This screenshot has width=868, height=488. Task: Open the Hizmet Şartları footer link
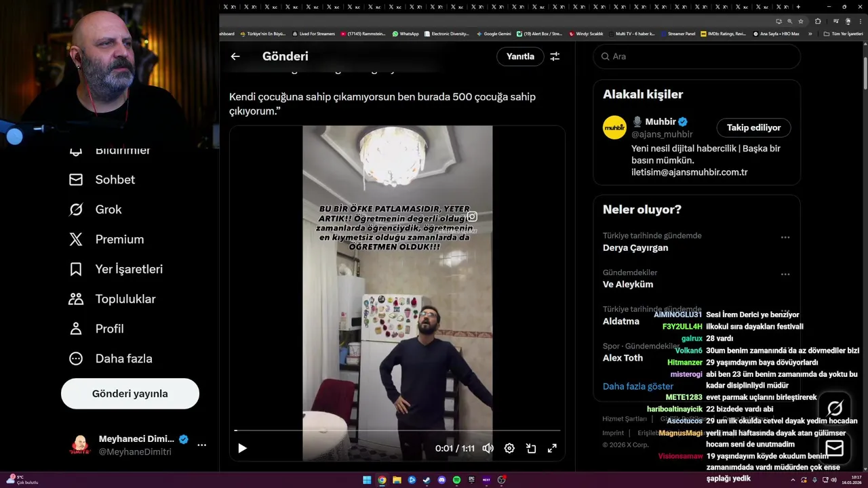point(625,419)
